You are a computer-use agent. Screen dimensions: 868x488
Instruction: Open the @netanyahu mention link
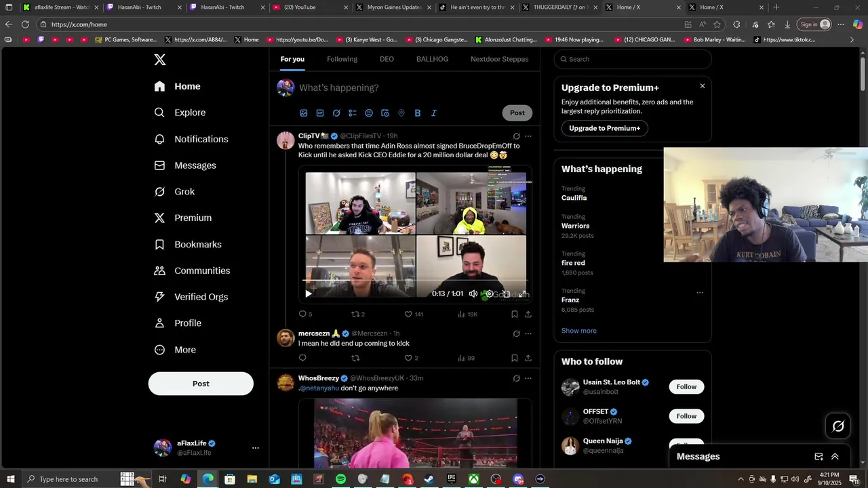[x=319, y=388]
